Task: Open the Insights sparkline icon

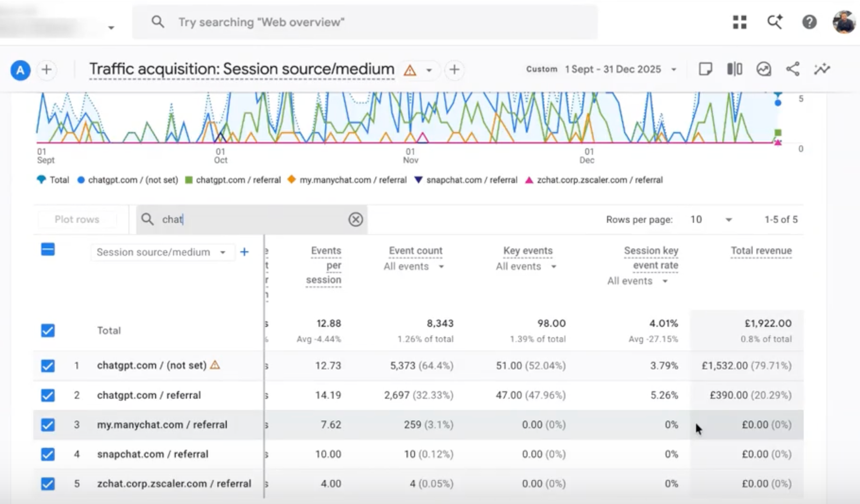Action: coord(821,69)
